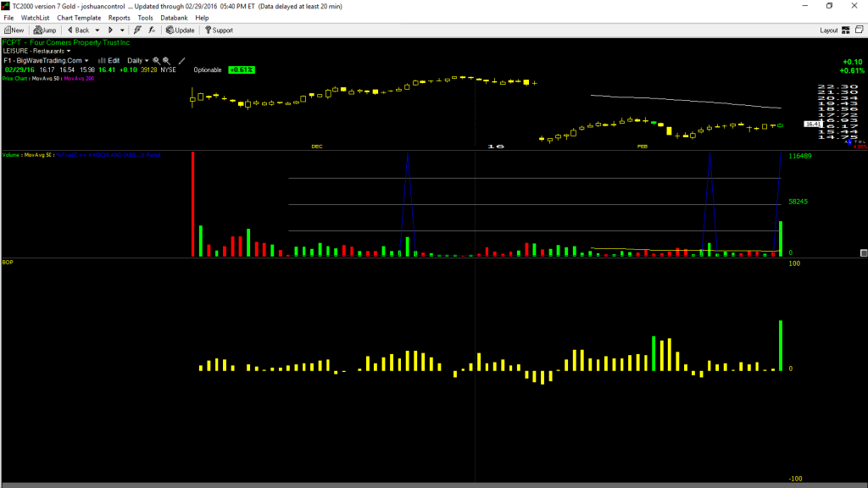Open the WatchList menu
Screen dimensions: 868x488
(35, 18)
